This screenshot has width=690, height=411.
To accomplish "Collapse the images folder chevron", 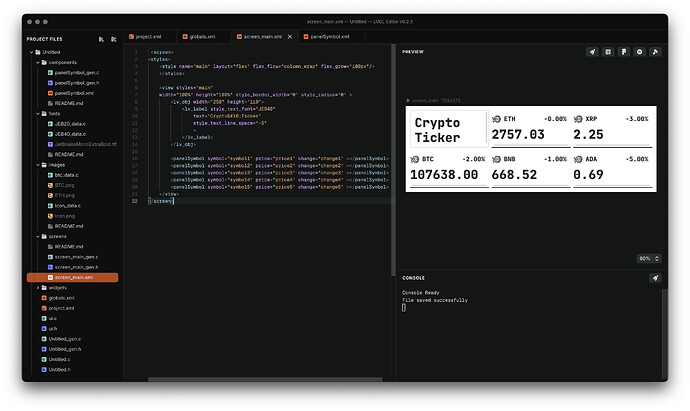I will point(38,165).
